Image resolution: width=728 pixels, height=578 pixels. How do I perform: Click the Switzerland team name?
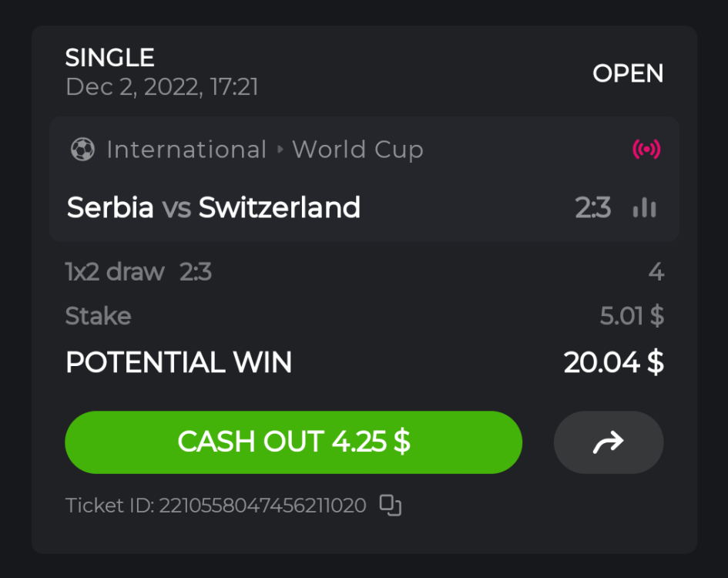[x=280, y=207]
